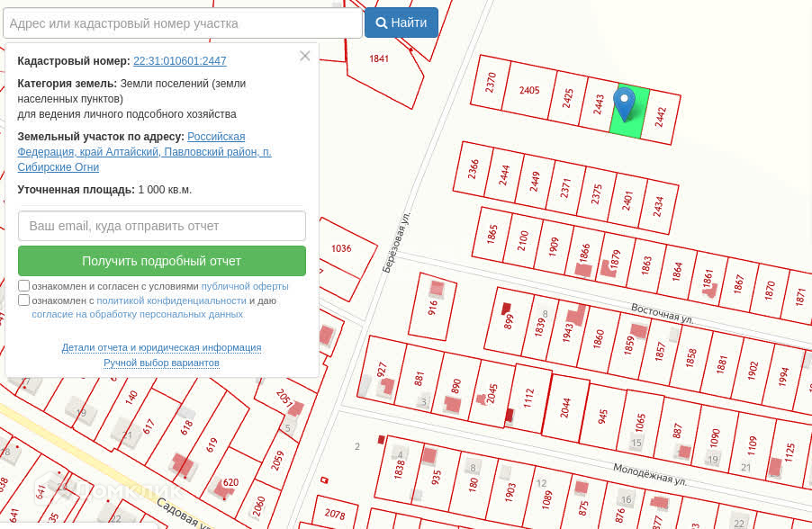Image resolution: width=812 pixels, height=529 pixels.
Task: Click the blue map pin marker
Action: (624, 104)
